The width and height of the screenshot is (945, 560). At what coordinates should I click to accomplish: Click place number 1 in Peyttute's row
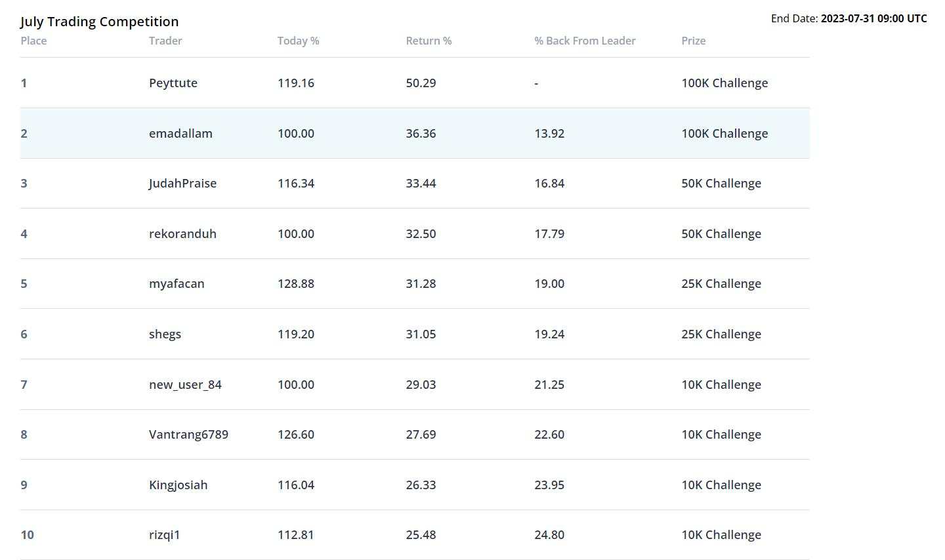coord(24,83)
